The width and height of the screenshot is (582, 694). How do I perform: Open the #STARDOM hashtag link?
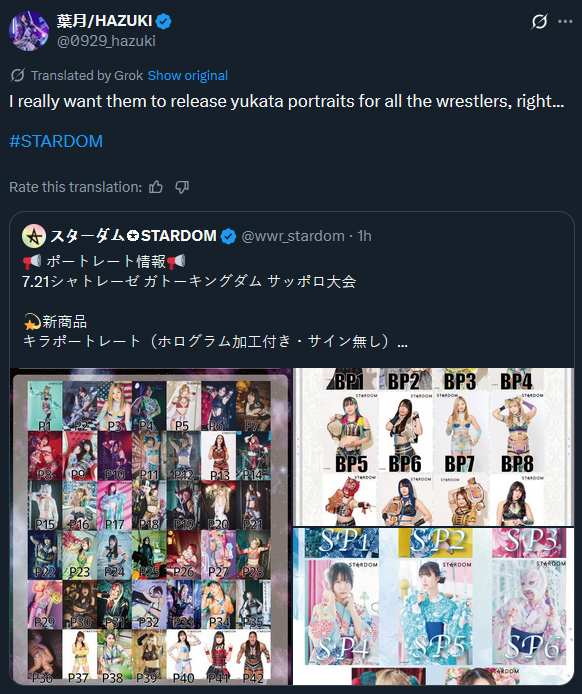tap(56, 141)
